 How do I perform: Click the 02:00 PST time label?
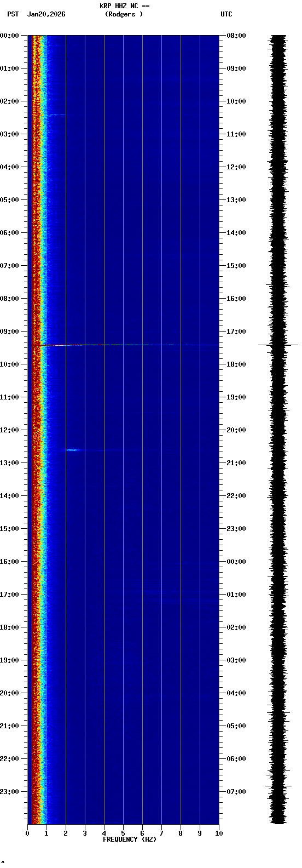9,101
